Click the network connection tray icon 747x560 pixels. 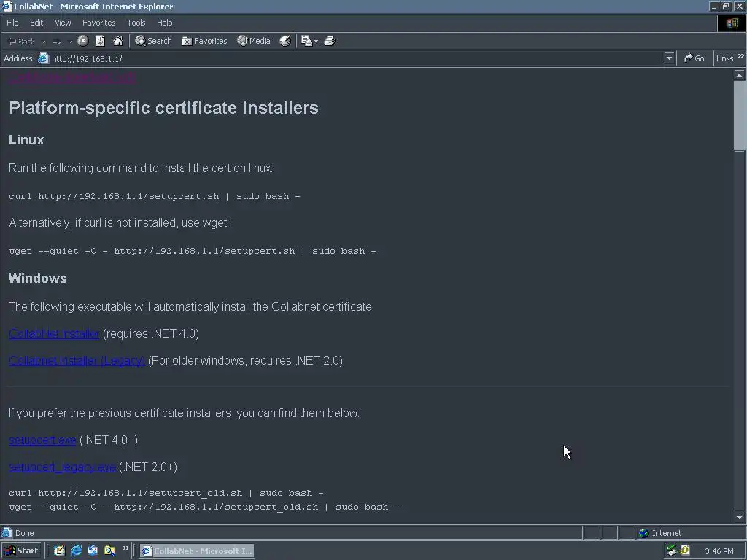[672, 551]
